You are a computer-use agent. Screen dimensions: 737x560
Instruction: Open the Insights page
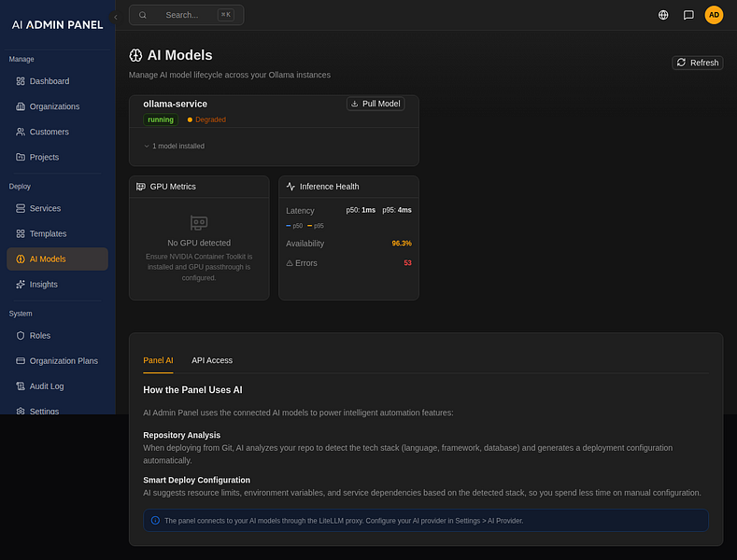(x=57, y=285)
